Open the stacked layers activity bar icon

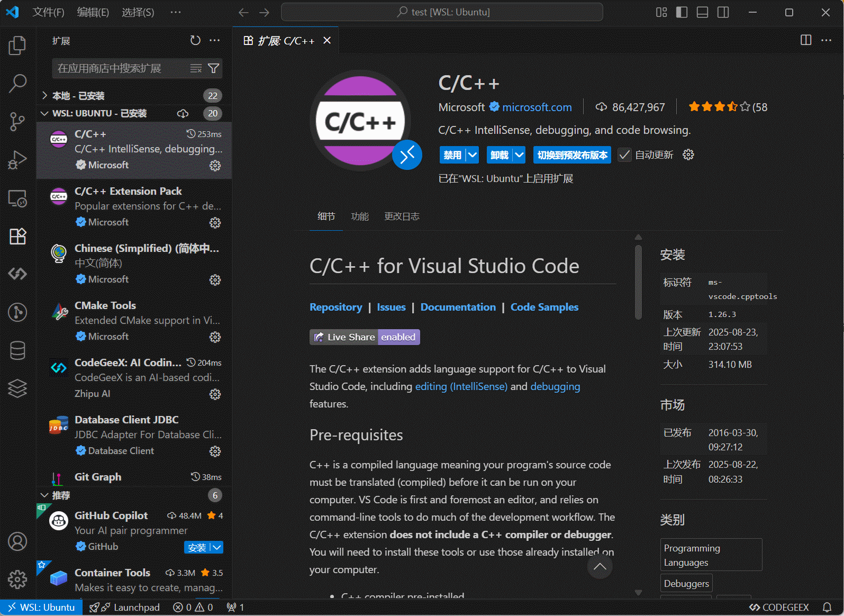click(17, 388)
